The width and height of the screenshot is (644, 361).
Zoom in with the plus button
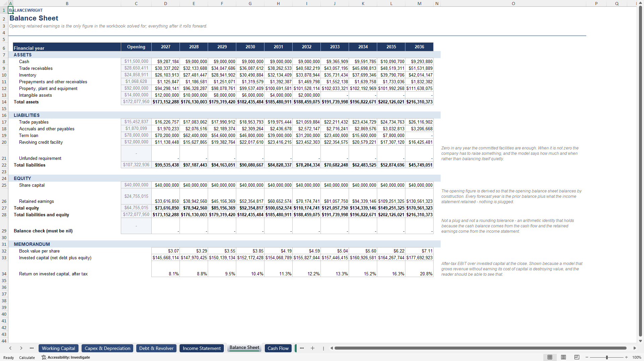626,357
